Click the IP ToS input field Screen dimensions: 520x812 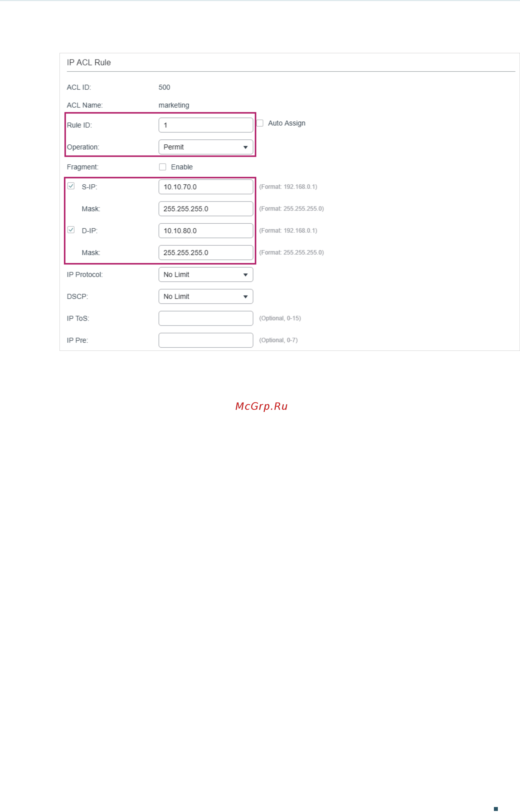coord(206,318)
